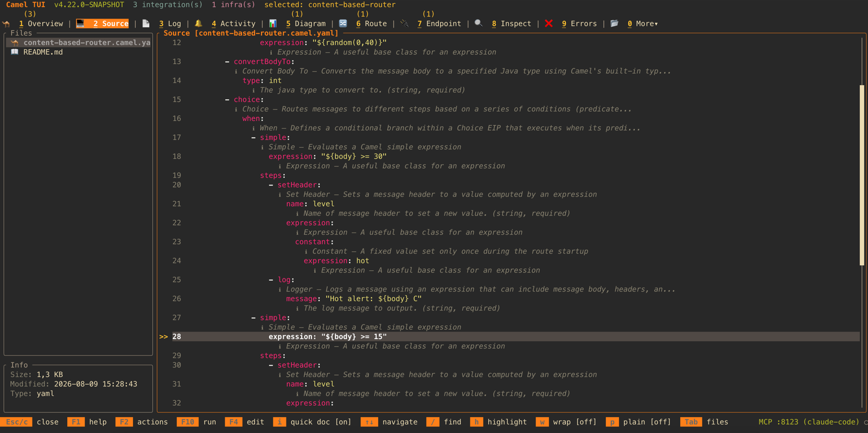Image resolution: width=868 pixels, height=433 pixels.
Task: Click Modified date '2026-08-09 15:28:43'
Action: 95,384
